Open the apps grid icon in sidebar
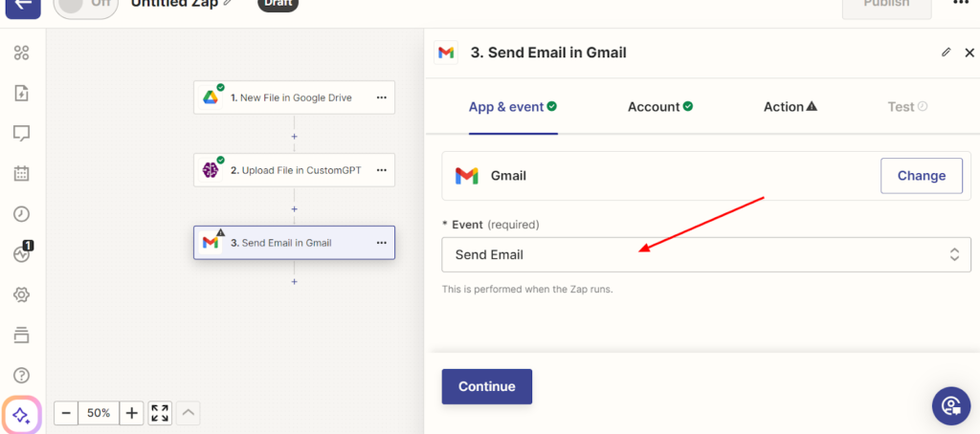The height and width of the screenshot is (434, 980). click(x=21, y=53)
